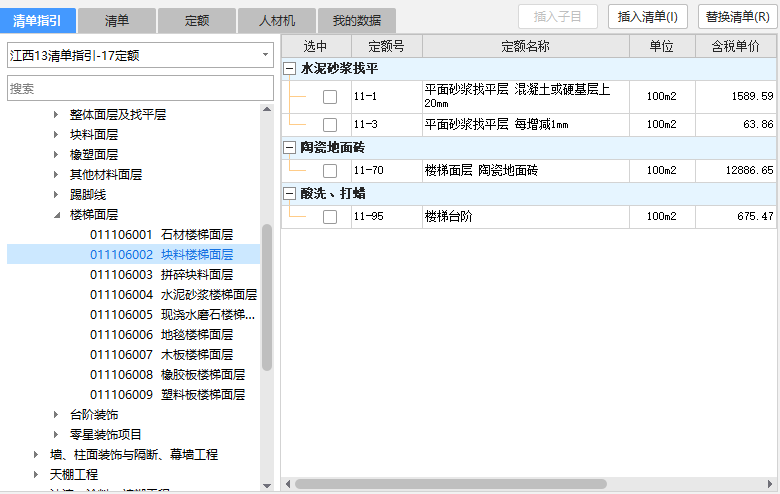Open the 我的数据 tab
Image resolution: width=780 pixels, height=494 pixels.
(357, 20)
